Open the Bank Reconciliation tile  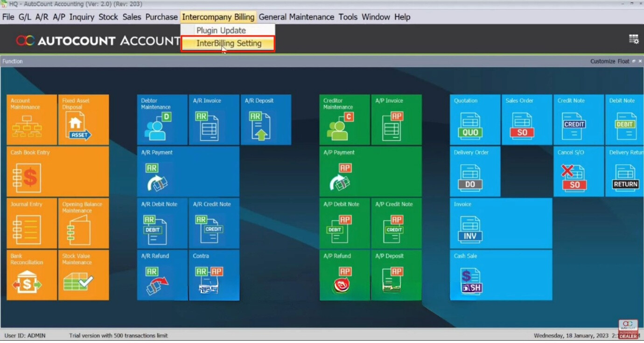click(32, 275)
